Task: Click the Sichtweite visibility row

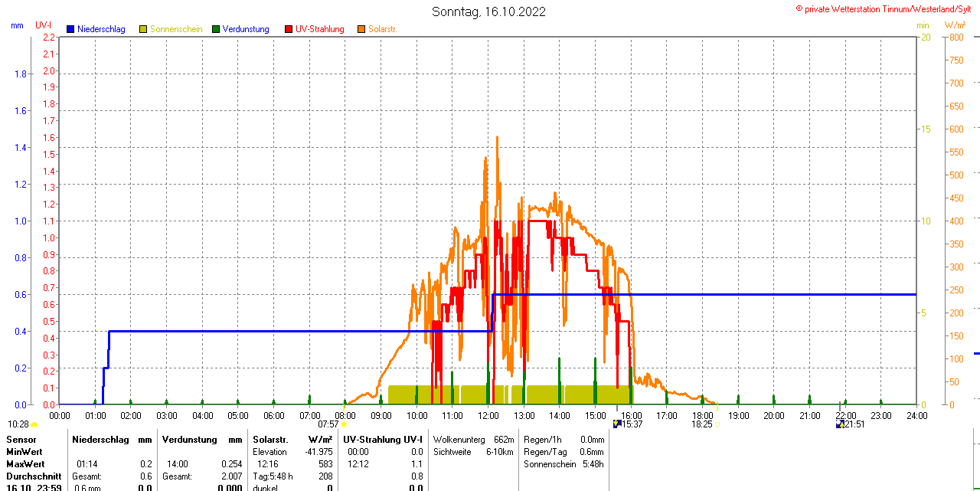Action: pos(473,452)
